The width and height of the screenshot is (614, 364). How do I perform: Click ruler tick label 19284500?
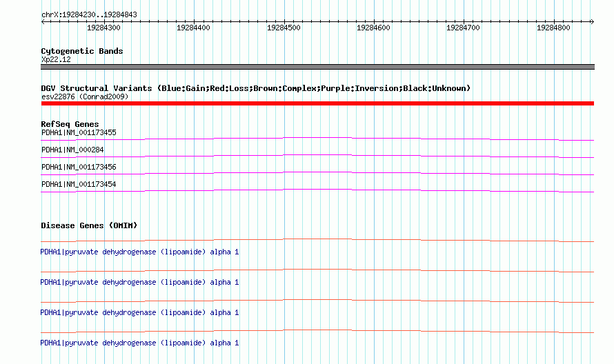click(284, 28)
